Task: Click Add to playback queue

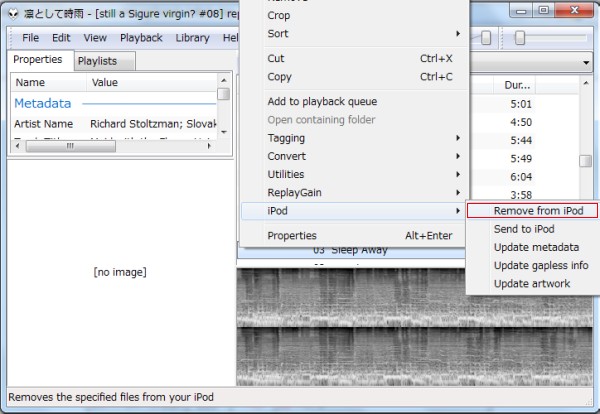Action: coord(322,101)
